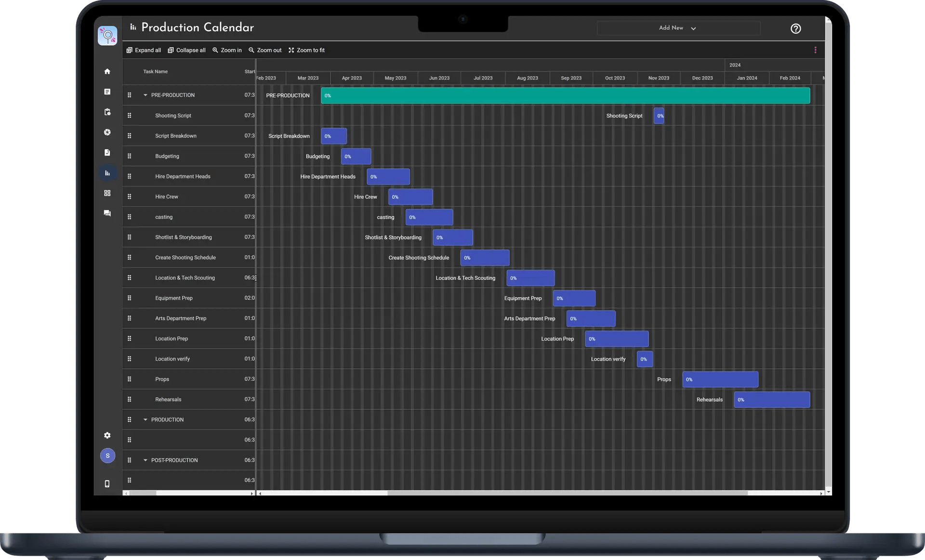This screenshot has width=925, height=560.
Task: Click Expand all in the toolbar
Action: point(144,50)
